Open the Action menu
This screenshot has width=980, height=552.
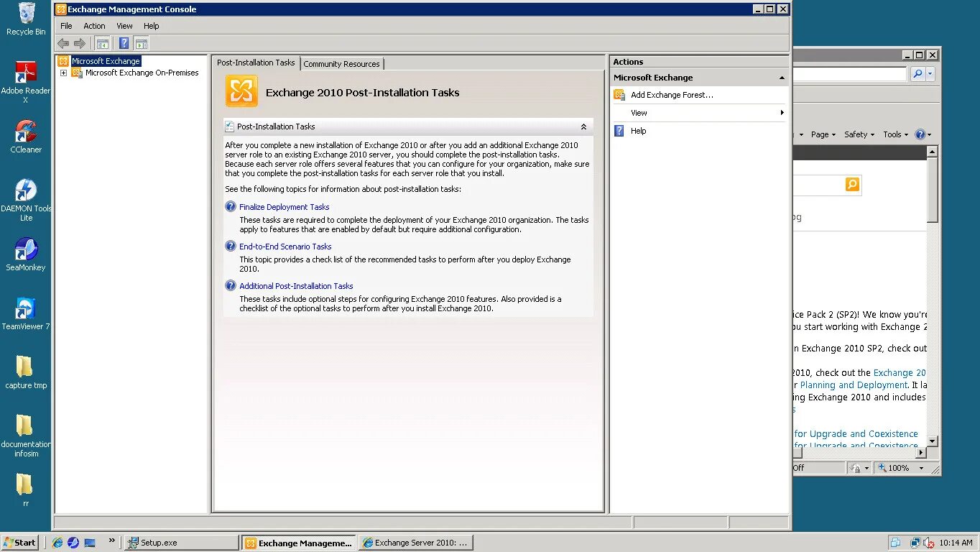[x=94, y=26]
